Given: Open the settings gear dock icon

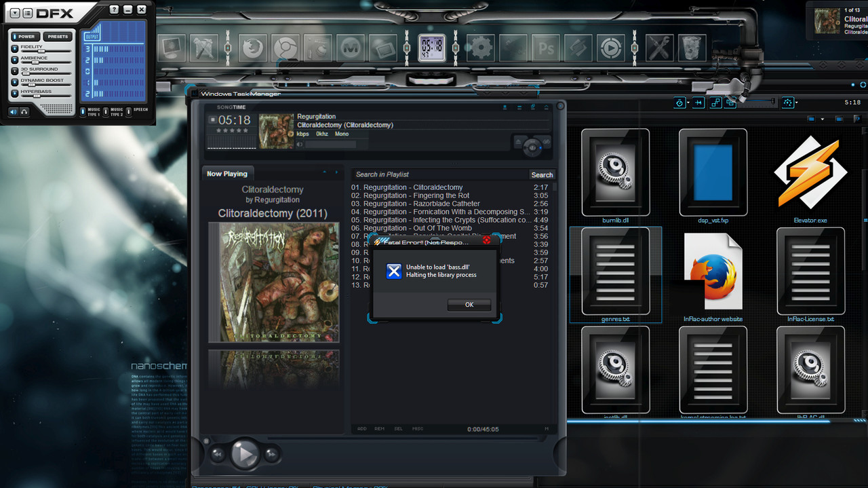Looking at the screenshot, I should [481, 48].
